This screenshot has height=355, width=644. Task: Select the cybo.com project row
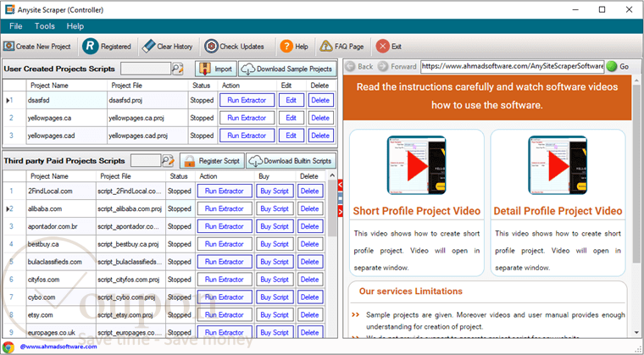click(163, 297)
